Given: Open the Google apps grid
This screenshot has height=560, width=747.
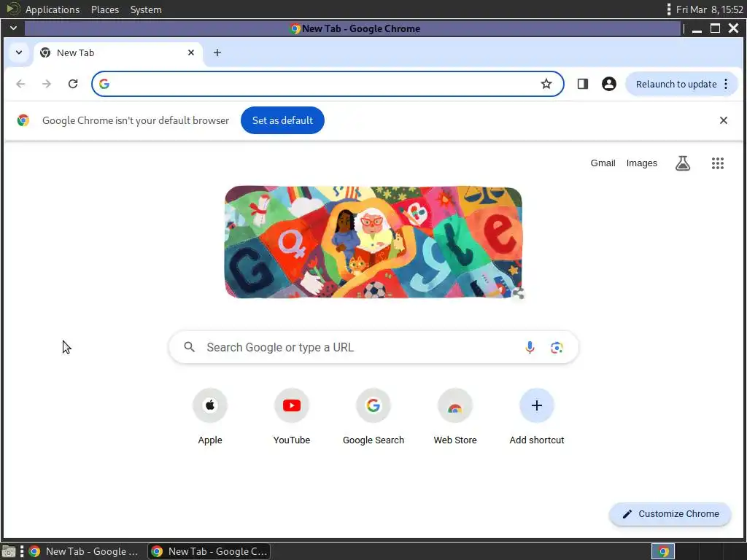Looking at the screenshot, I should 718,163.
